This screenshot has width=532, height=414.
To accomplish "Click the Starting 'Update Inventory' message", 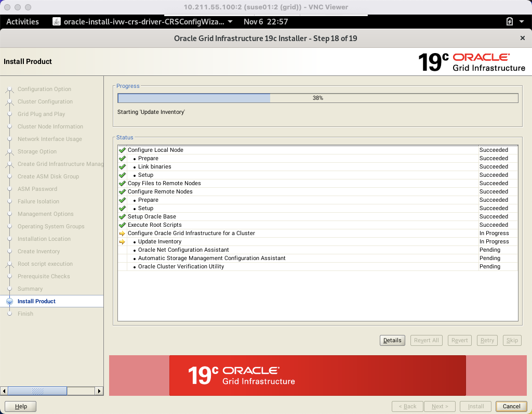I will [x=151, y=112].
